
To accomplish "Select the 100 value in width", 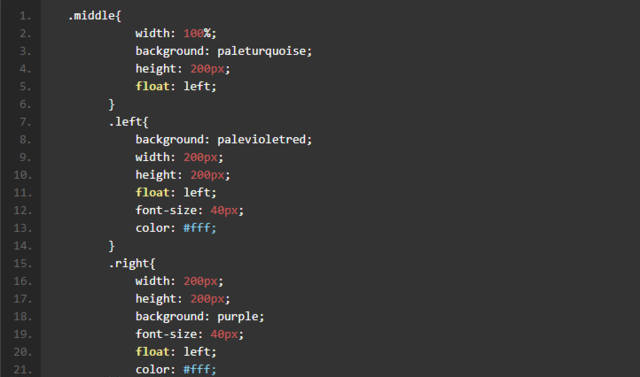I will click(x=193, y=33).
